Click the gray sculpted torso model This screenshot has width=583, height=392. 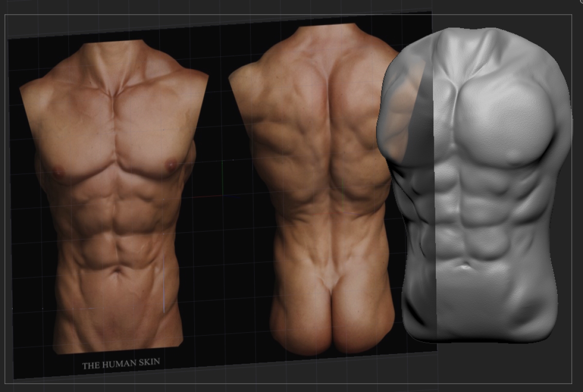(x=475, y=185)
